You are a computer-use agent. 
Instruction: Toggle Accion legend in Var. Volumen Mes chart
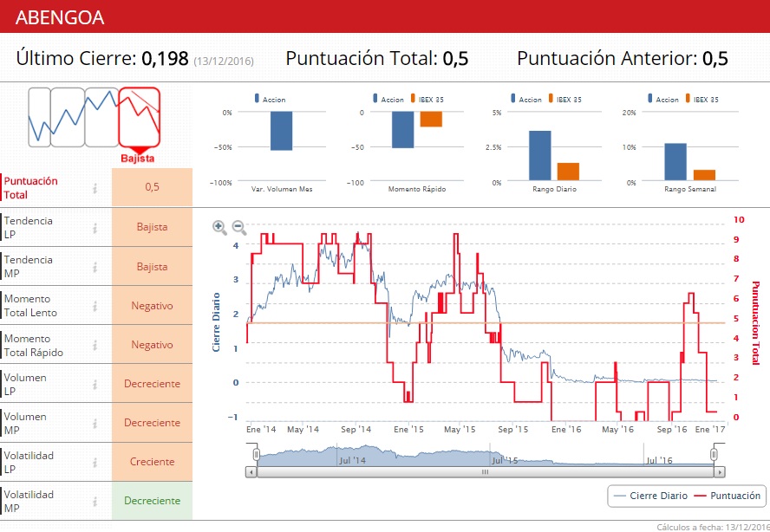(270, 99)
